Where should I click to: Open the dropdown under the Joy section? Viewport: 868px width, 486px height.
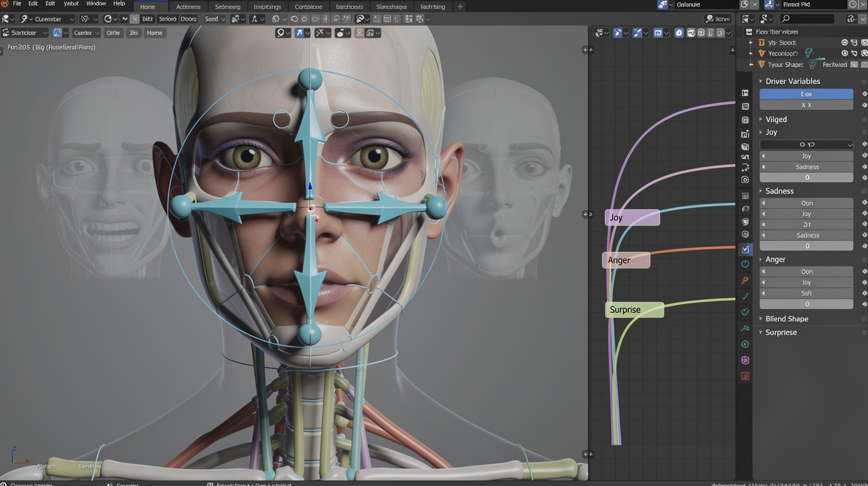coord(806,144)
